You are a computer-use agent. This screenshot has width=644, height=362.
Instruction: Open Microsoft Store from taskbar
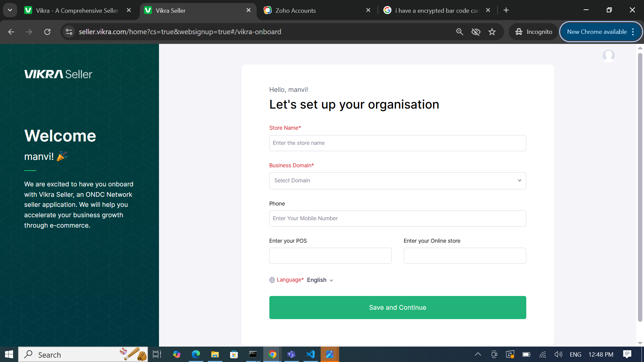click(x=234, y=354)
